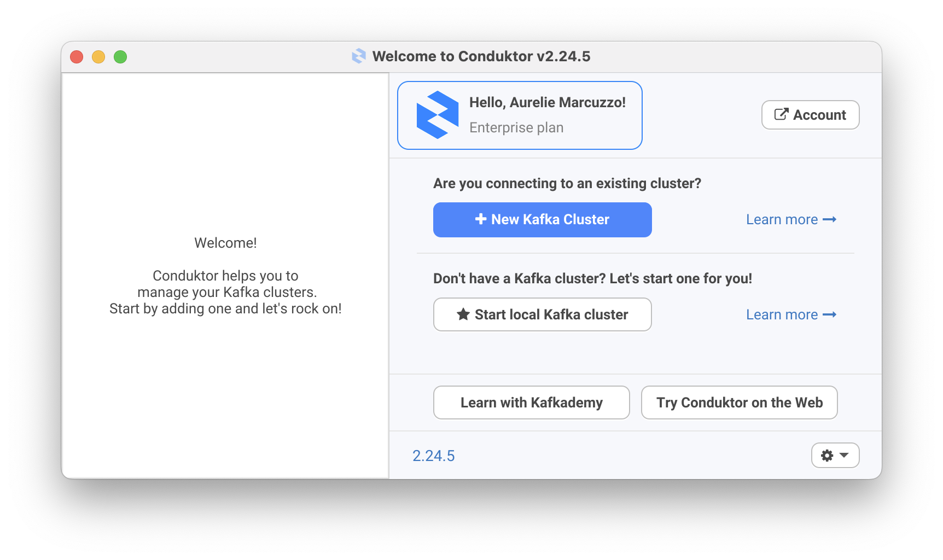Click the Conduktor icon in the title bar
The width and height of the screenshot is (943, 560).
point(359,56)
